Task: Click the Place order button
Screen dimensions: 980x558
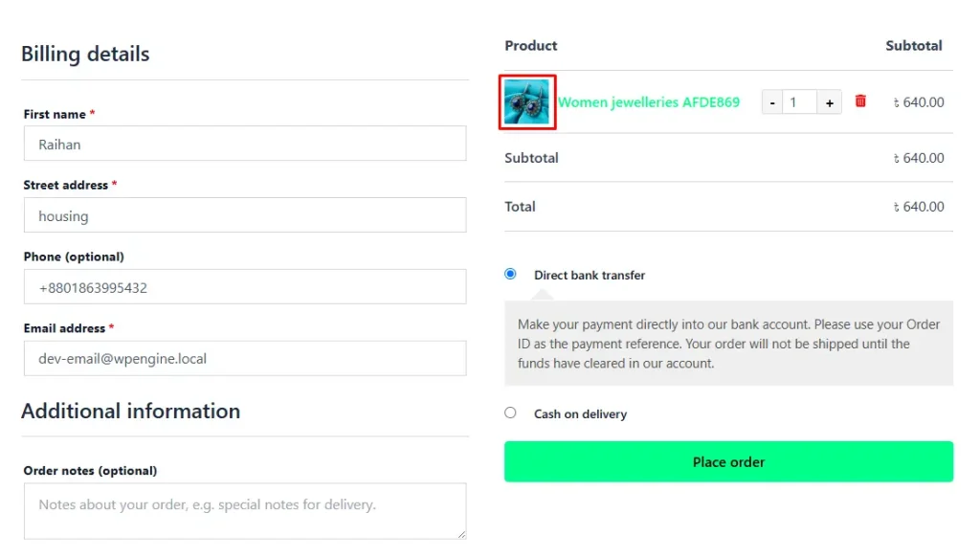Action: [x=728, y=461]
